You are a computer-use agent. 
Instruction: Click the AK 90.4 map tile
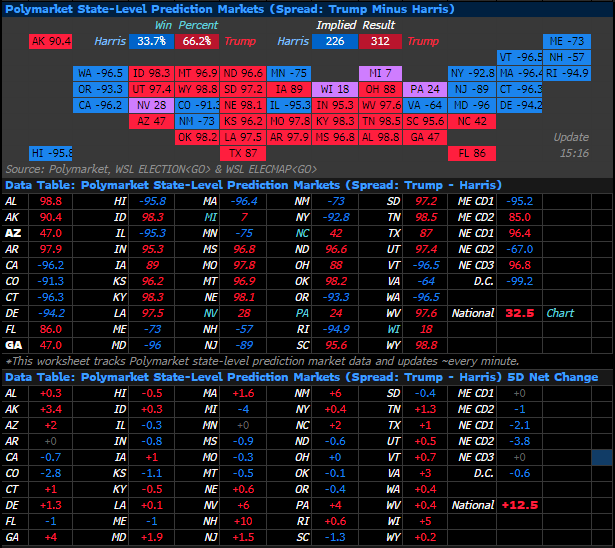coord(51,42)
